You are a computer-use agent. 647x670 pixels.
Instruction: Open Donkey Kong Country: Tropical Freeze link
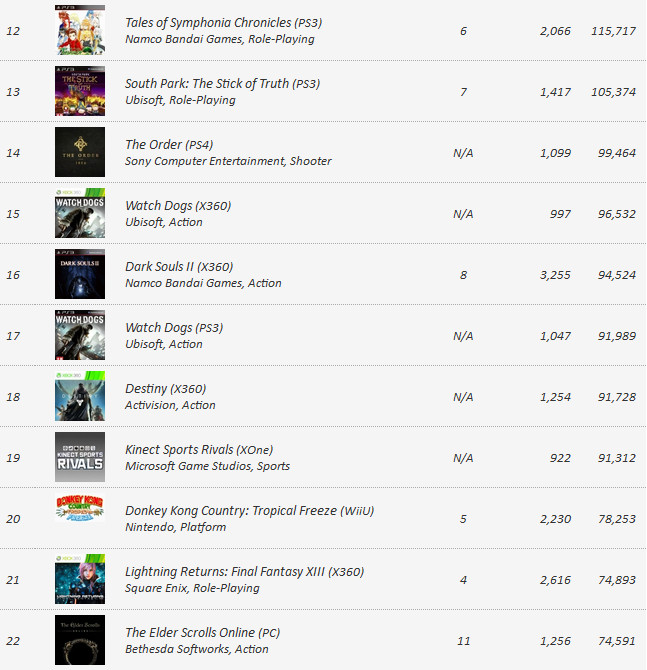pos(250,511)
